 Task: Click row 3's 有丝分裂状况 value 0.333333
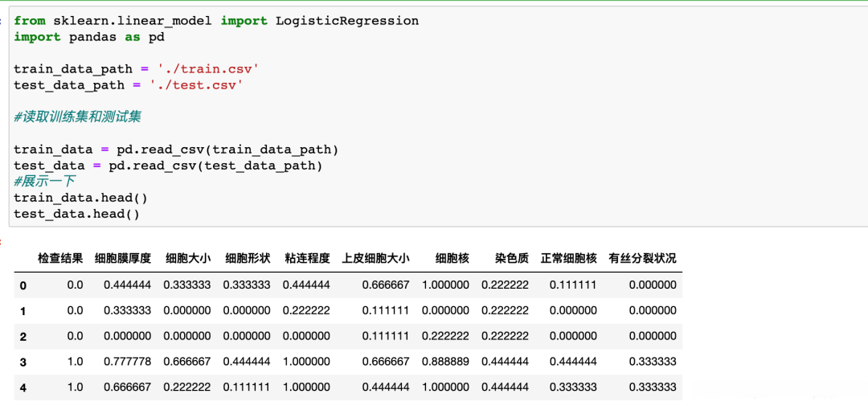tap(652, 361)
